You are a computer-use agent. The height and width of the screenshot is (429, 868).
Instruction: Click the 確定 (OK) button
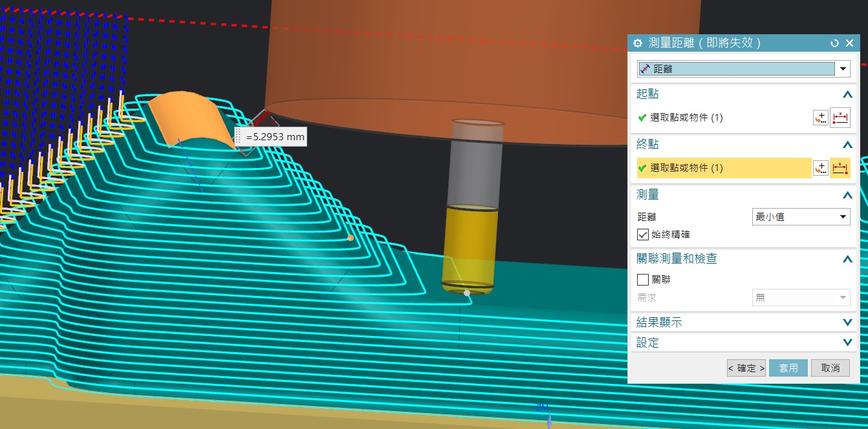pos(746,368)
